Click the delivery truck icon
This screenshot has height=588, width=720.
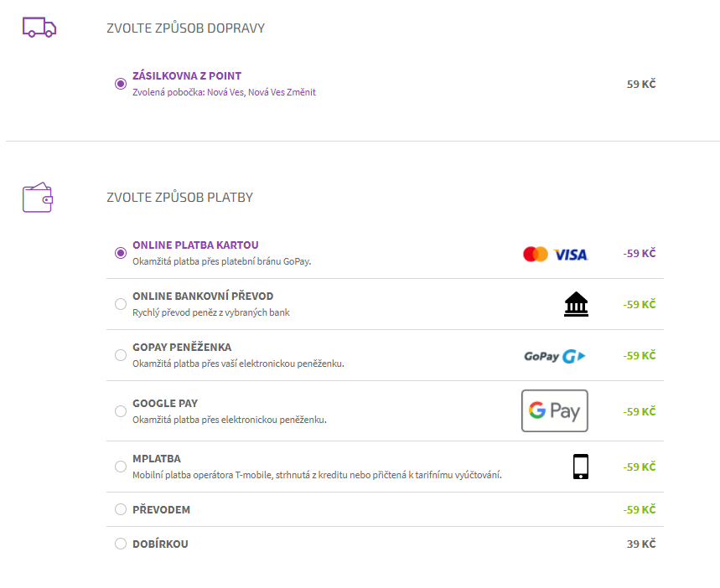coord(39,28)
